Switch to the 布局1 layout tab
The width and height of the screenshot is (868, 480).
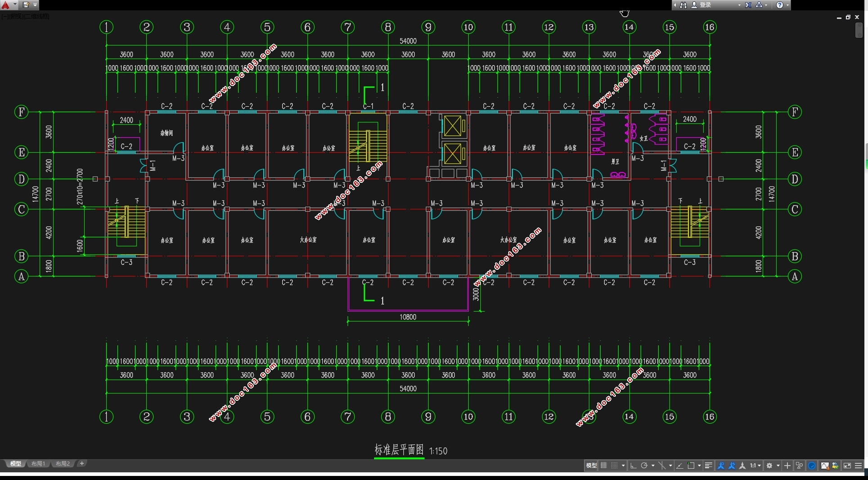click(x=38, y=464)
